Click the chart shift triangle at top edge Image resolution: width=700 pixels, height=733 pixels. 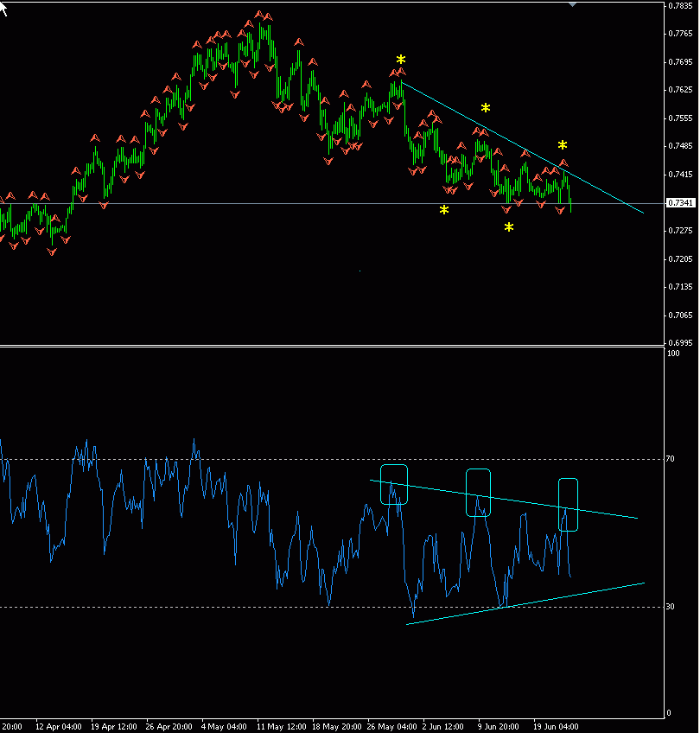click(571, 4)
